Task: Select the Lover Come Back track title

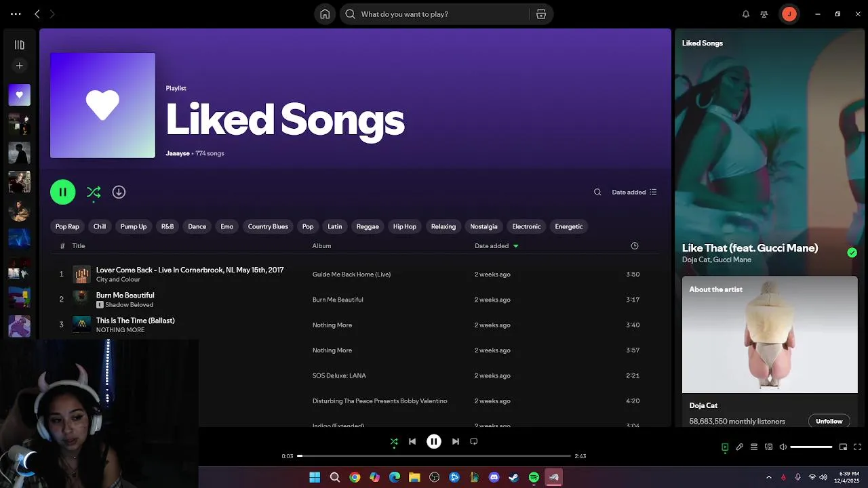Action: coord(190,270)
